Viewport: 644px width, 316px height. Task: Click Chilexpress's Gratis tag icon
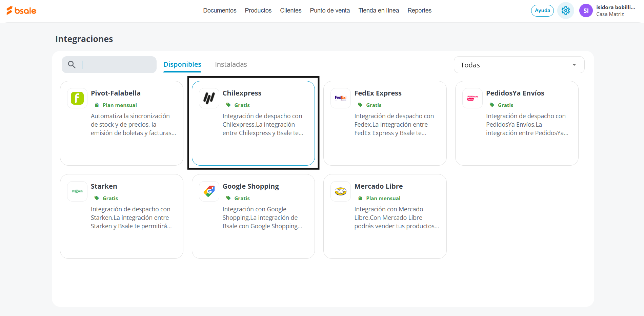point(228,105)
